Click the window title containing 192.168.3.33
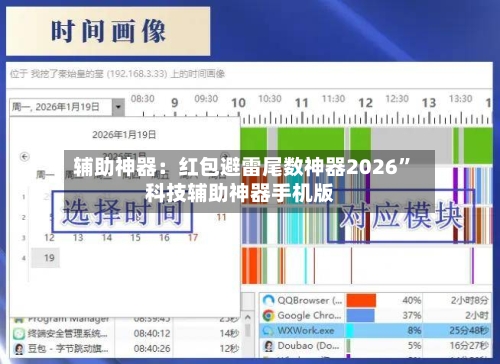 pos(118,74)
